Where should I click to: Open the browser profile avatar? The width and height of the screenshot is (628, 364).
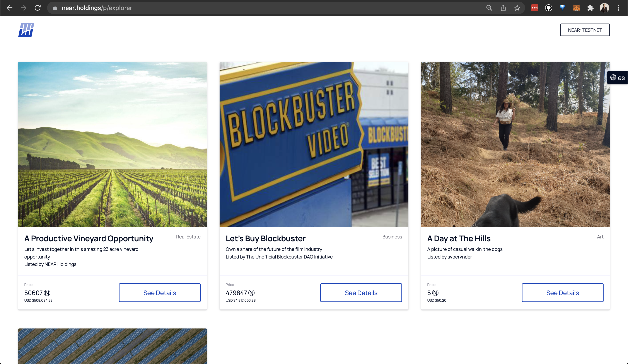point(604,8)
